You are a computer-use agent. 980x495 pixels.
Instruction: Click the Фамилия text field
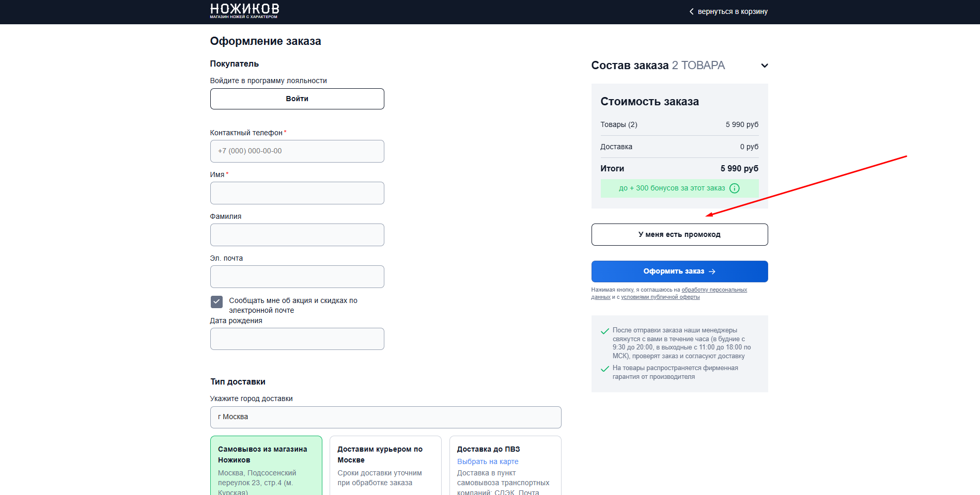[297, 235]
